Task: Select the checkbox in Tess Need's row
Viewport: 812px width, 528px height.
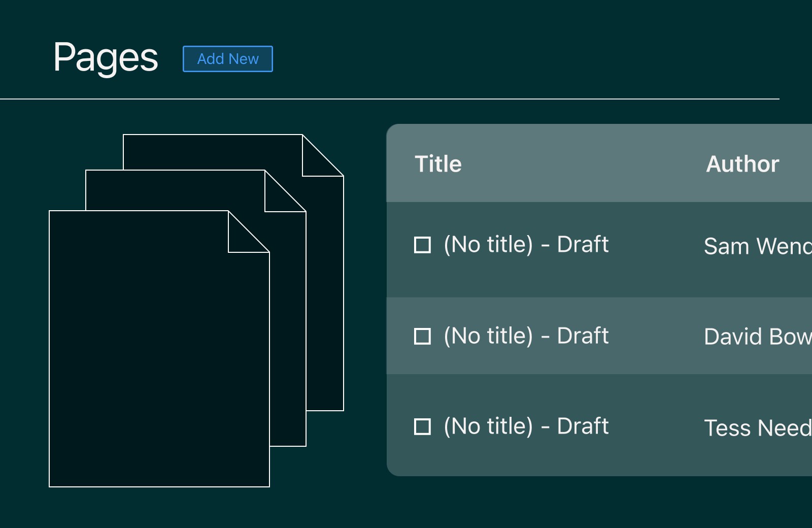Action: pos(422,426)
